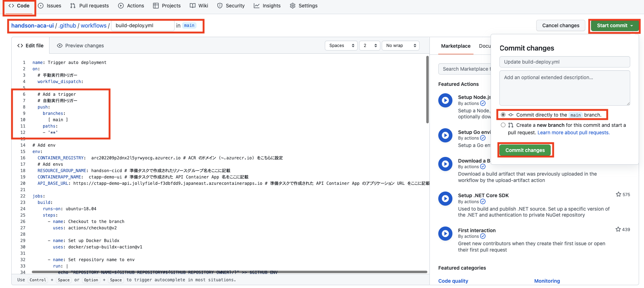Click the star icon showing 575
Screen dimensions: 644x288
tap(618, 194)
